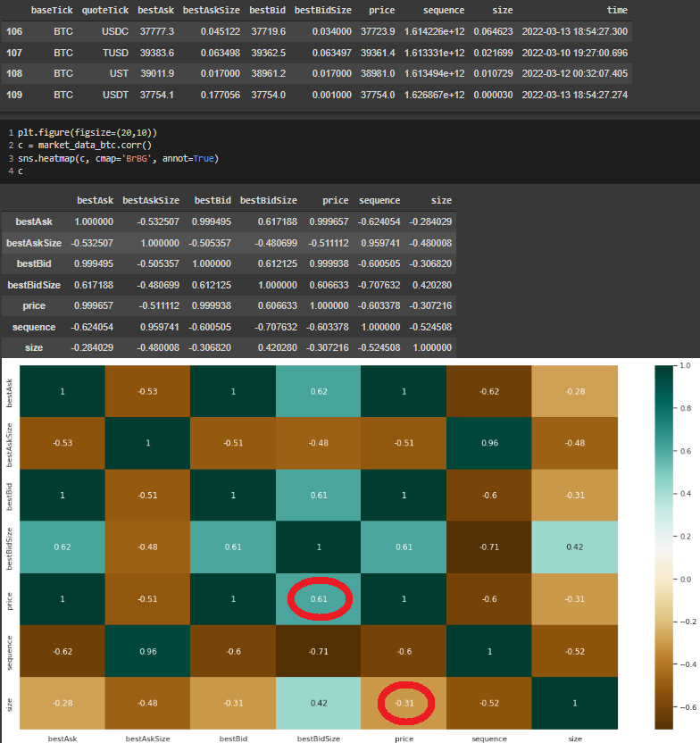
Task: Click the 'baseTick' column header
Action: pos(52,11)
